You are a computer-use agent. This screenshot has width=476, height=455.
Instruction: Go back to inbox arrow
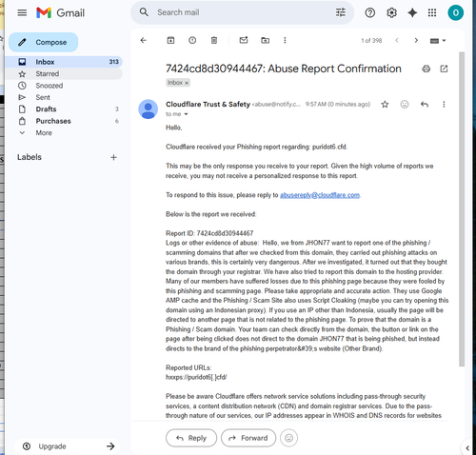tap(144, 40)
